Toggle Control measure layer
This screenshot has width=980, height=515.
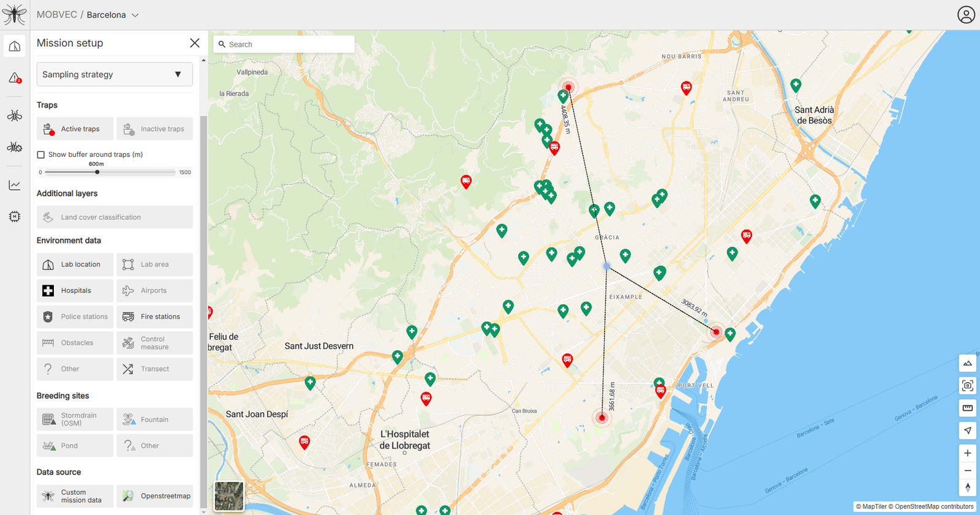pyautogui.click(x=154, y=343)
